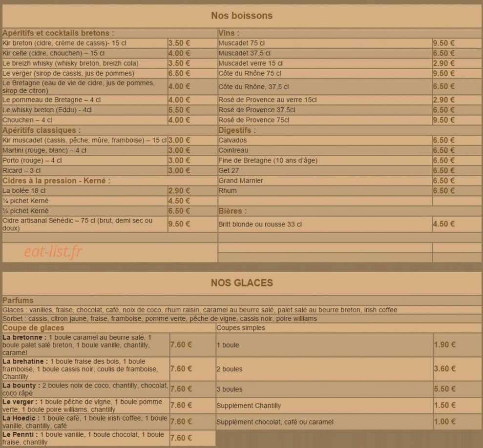Image resolution: width=483 pixels, height=448 pixels.
Task: Select the 'Get 27' entry
Action: coord(229,171)
